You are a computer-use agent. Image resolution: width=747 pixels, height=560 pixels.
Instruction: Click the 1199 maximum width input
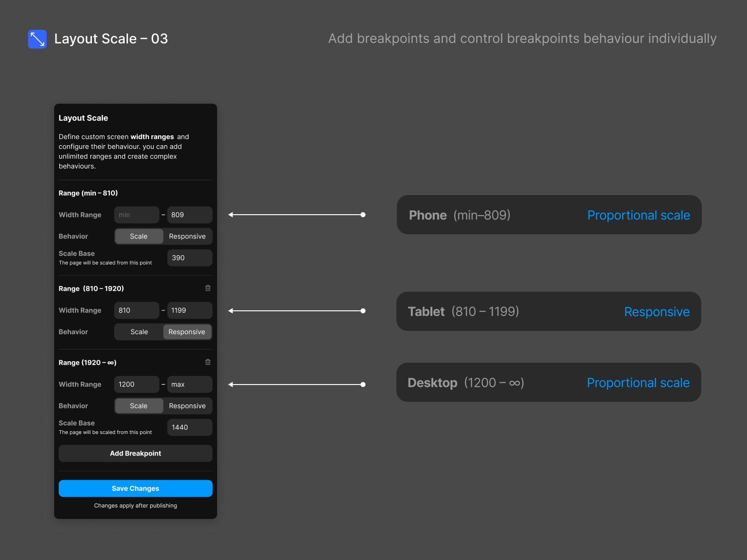pyautogui.click(x=189, y=310)
